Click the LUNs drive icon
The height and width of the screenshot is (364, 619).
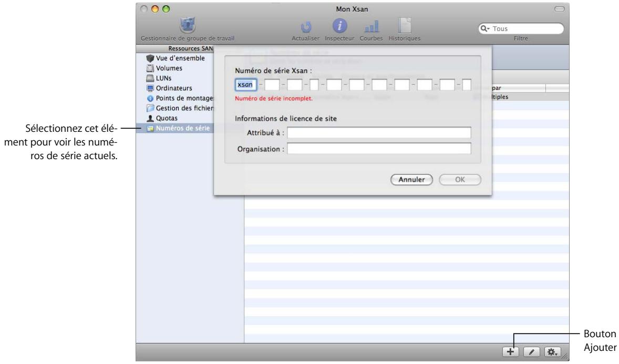click(x=150, y=78)
